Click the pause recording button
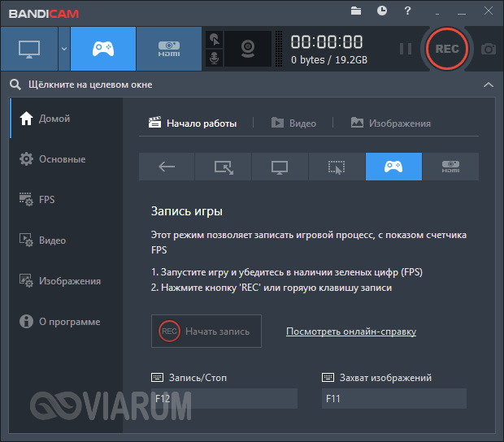This screenshot has height=442, width=504. point(406,49)
